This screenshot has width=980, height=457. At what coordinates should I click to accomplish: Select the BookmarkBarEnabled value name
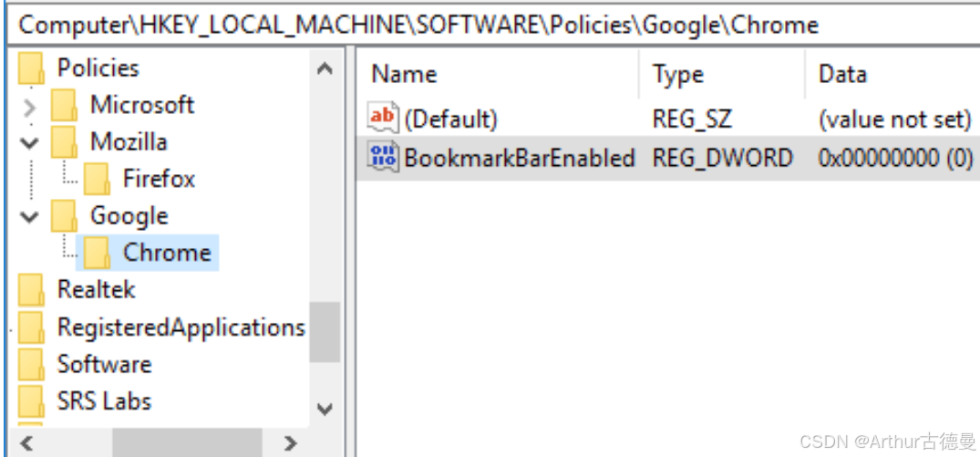click(x=520, y=158)
